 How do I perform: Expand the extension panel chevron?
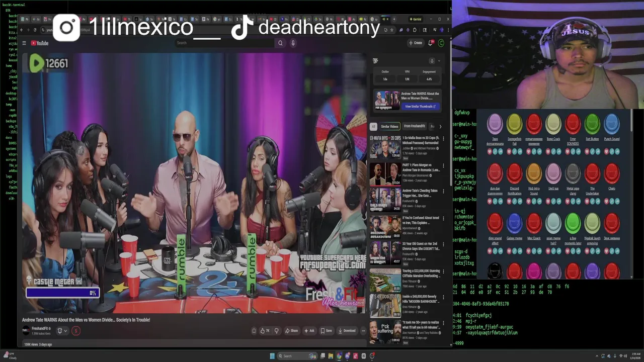[439, 61]
